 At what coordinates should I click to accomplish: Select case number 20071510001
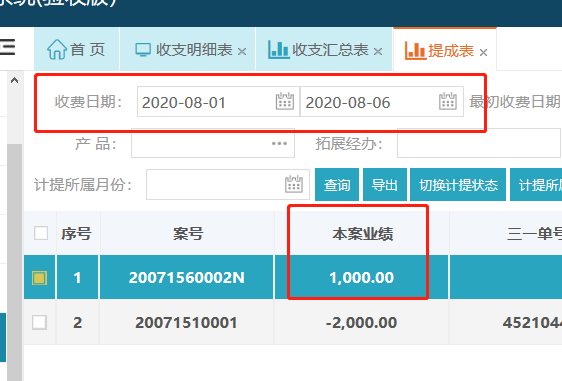pyautogui.click(x=187, y=322)
